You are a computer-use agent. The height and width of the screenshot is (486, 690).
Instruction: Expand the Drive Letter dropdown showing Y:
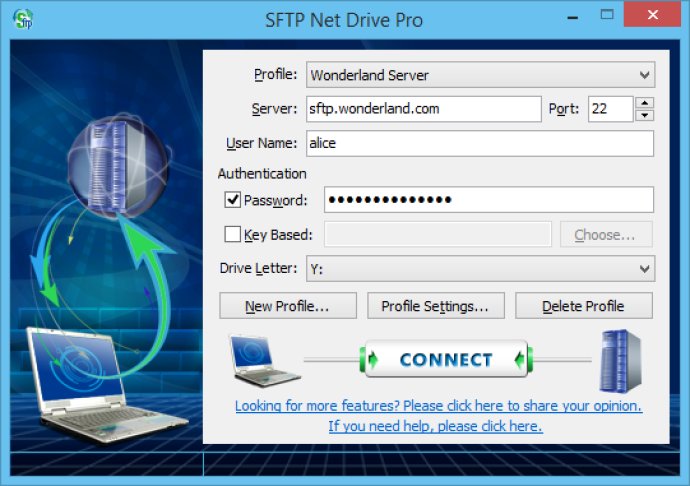pyautogui.click(x=481, y=269)
